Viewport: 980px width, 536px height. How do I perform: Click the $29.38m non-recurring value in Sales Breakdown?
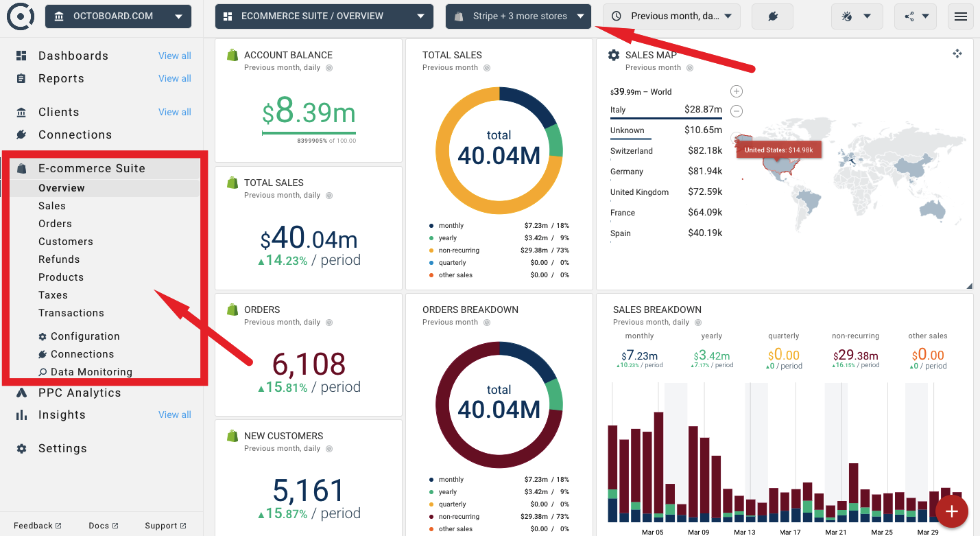click(x=855, y=356)
